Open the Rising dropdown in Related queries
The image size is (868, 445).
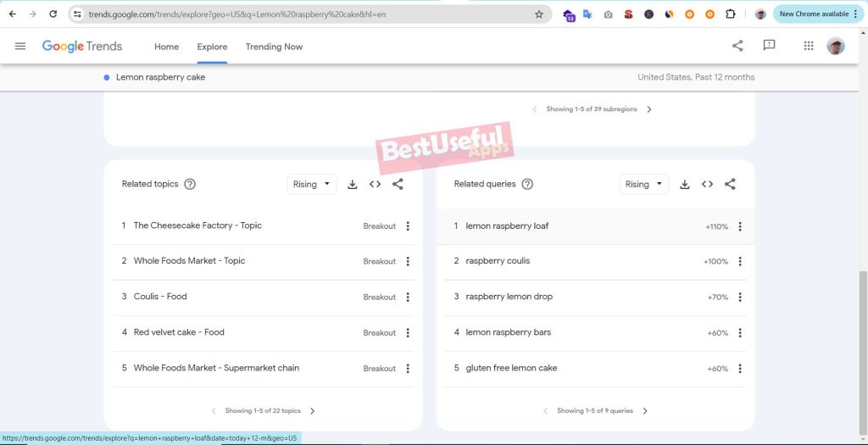[644, 184]
